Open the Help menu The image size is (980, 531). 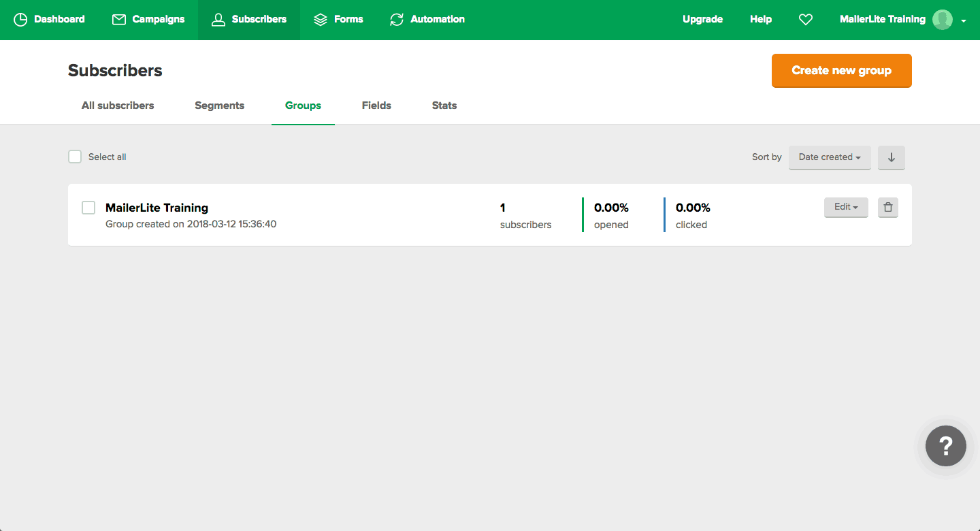click(x=761, y=20)
